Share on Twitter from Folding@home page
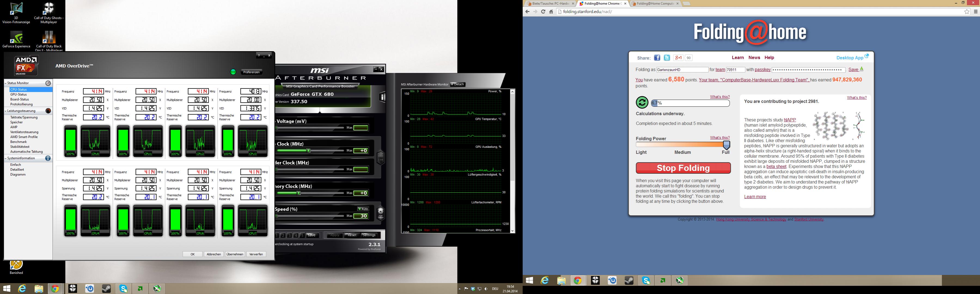 [667, 58]
